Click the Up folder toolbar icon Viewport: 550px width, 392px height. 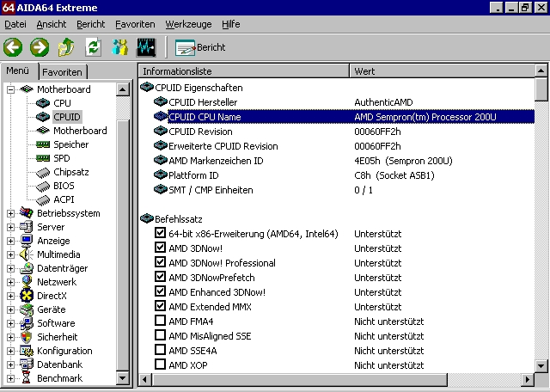tap(66, 47)
